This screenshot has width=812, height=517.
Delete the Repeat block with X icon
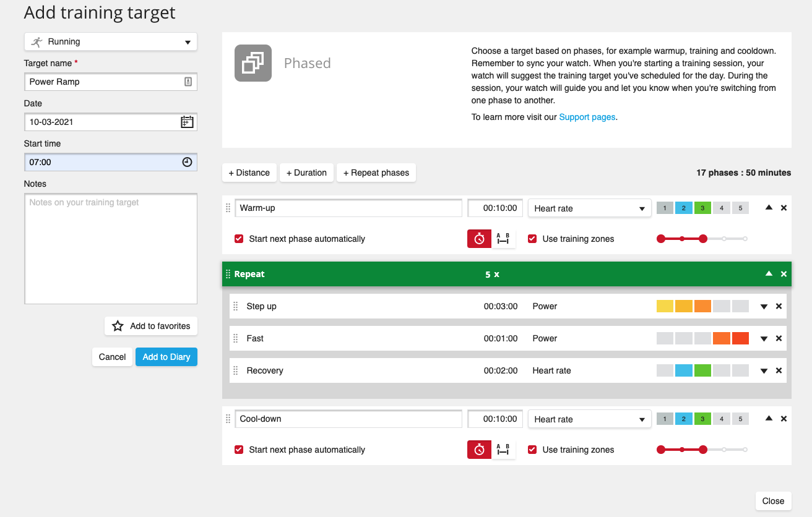tap(784, 274)
